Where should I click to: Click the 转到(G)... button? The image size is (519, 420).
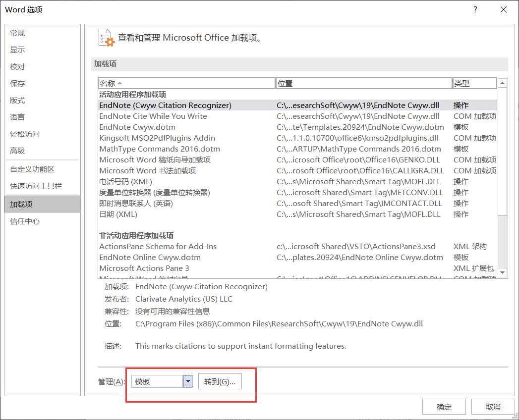coord(220,381)
